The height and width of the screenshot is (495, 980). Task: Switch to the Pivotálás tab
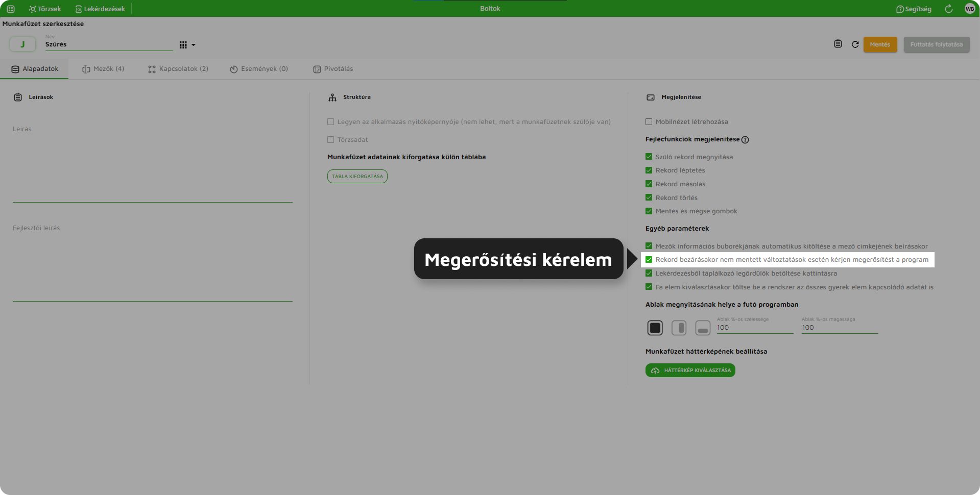[x=333, y=69]
